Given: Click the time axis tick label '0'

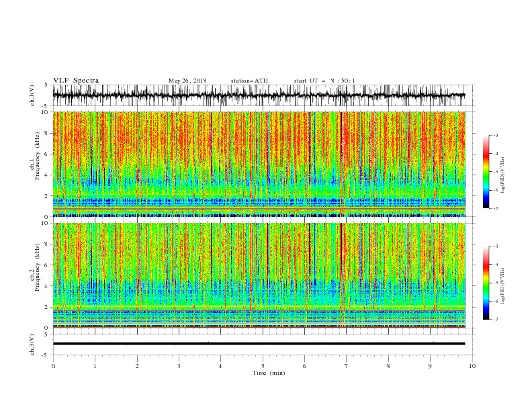Looking at the screenshot, I should 53,366.
